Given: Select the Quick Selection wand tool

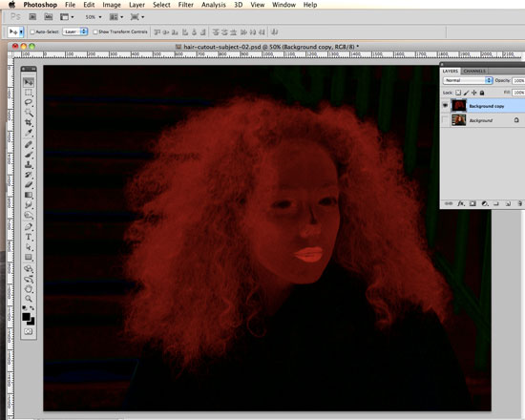Looking at the screenshot, I should [29, 113].
